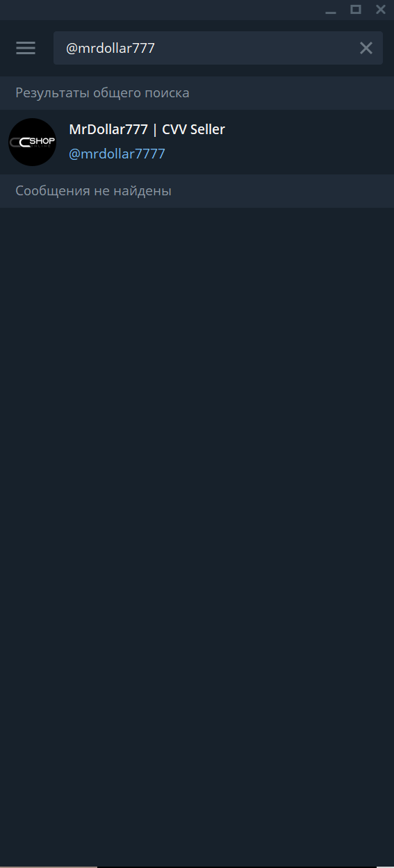The width and height of the screenshot is (394, 868).
Task: Open the hamburger main menu
Action: coord(26,48)
